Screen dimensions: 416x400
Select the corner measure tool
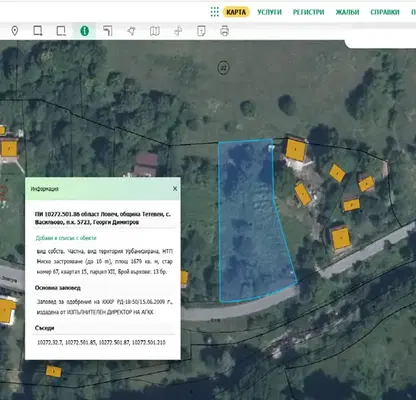108,31
